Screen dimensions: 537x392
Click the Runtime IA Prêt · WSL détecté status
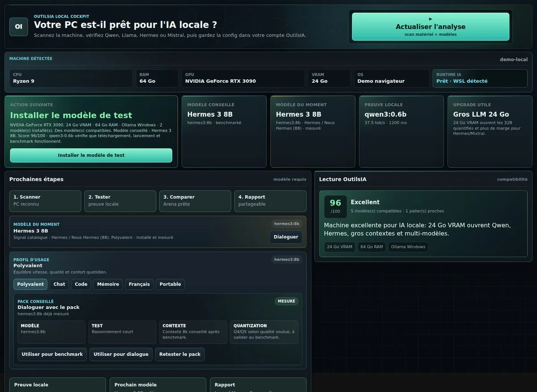[480, 78]
